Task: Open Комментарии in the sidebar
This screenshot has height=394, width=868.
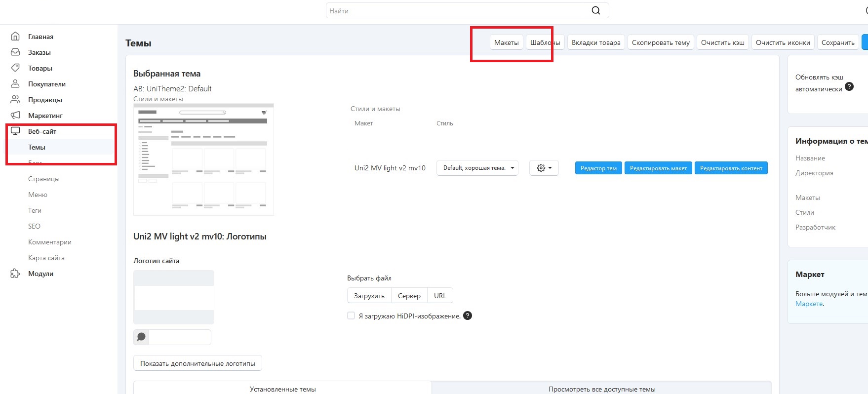Action: point(50,242)
